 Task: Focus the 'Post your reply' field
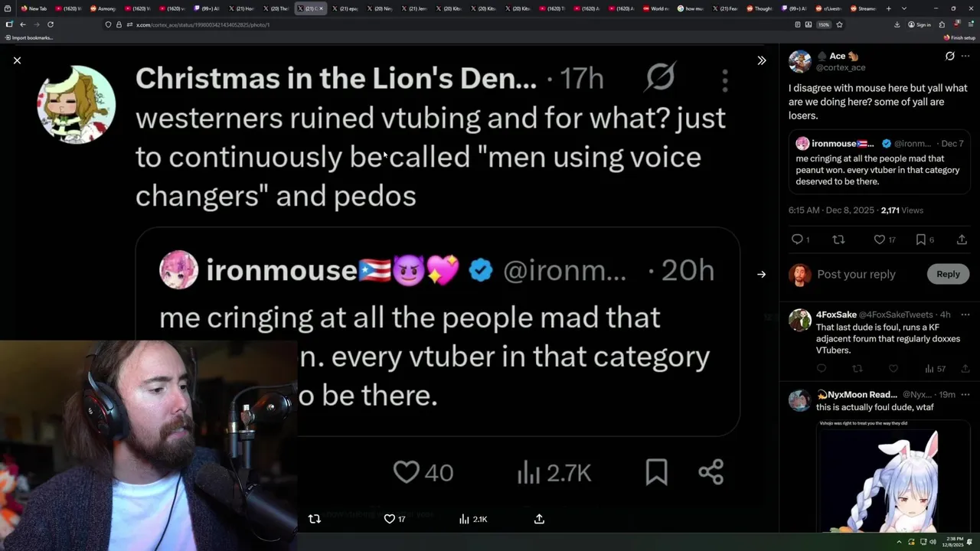click(x=865, y=274)
